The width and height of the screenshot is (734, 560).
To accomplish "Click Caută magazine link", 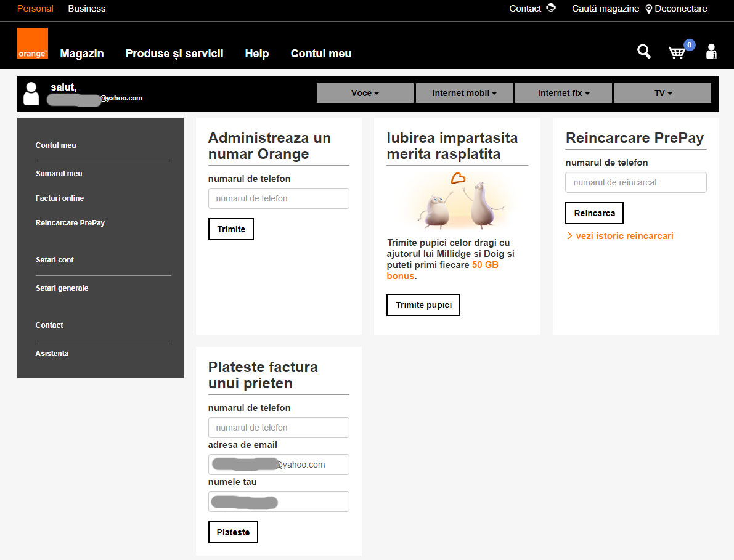I will [x=605, y=9].
